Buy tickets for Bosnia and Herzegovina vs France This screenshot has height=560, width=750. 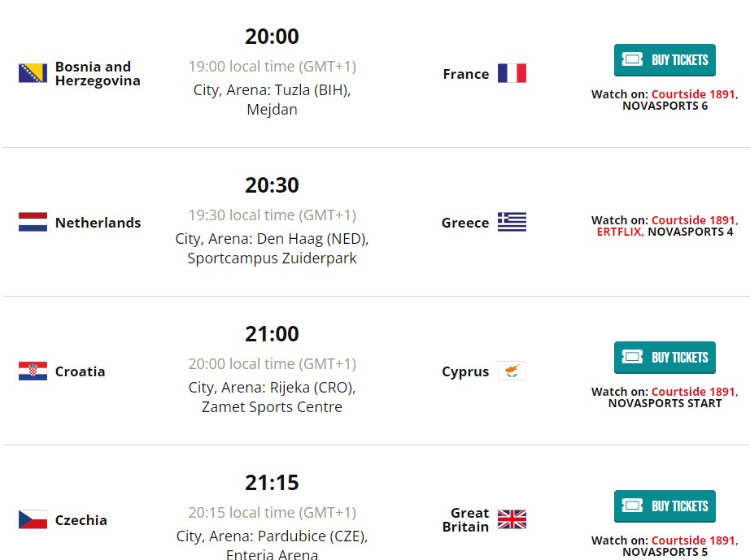click(x=665, y=60)
